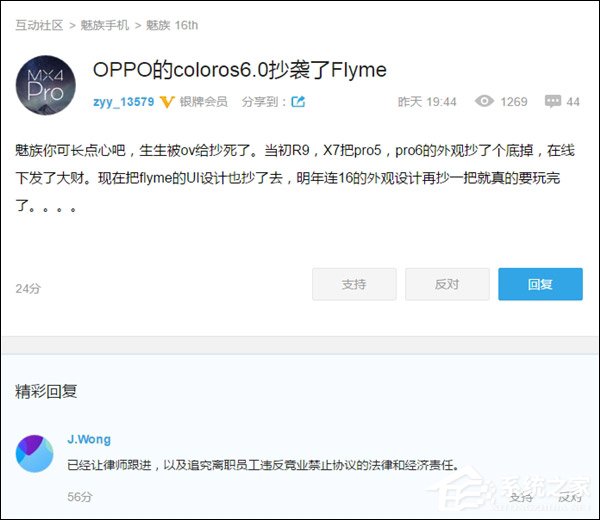Click the 精彩回复 section heading

(x=46, y=391)
